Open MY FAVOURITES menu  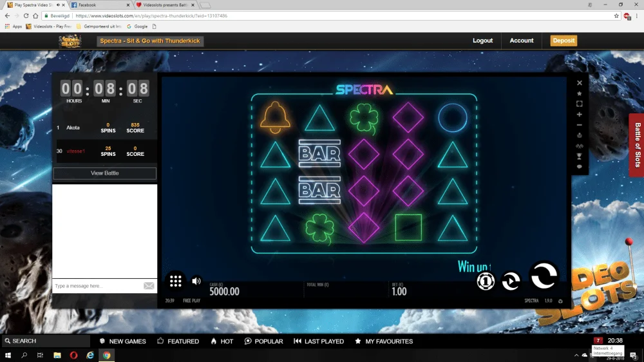[x=384, y=341]
